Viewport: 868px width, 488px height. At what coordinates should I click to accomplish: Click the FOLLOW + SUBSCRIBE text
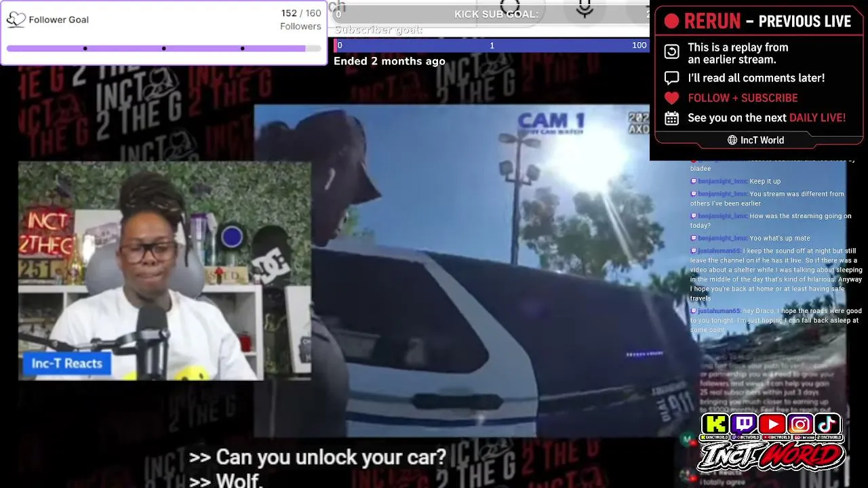(x=743, y=98)
